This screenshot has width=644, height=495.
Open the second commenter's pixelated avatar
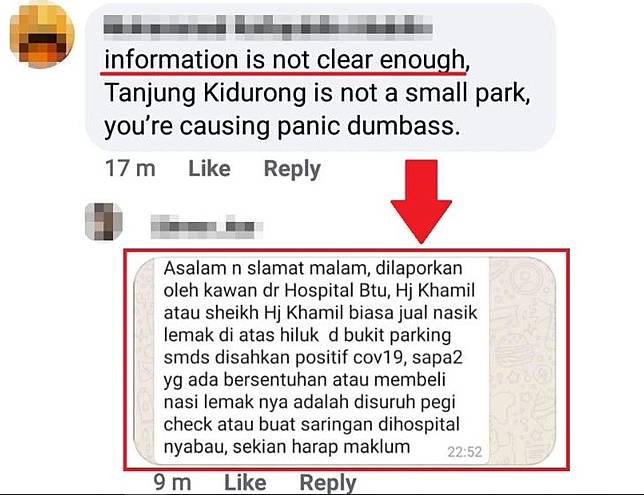coord(104,221)
